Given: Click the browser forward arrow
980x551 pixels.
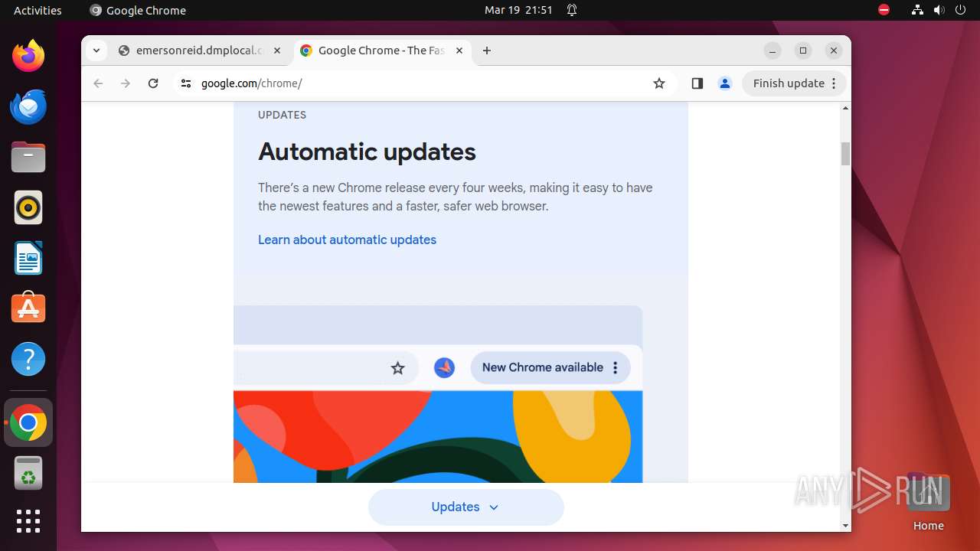Looking at the screenshot, I should (126, 83).
